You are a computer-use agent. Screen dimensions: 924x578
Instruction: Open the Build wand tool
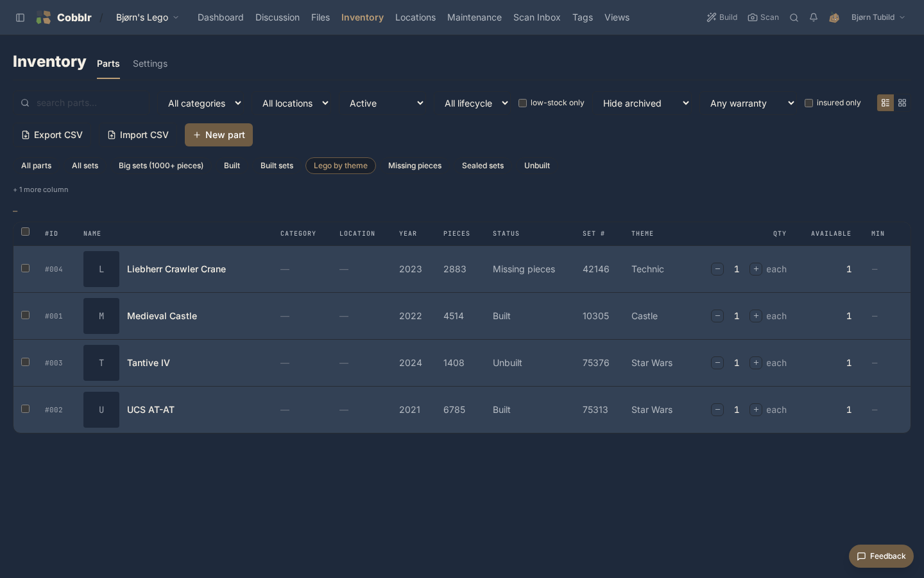tap(722, 17)
